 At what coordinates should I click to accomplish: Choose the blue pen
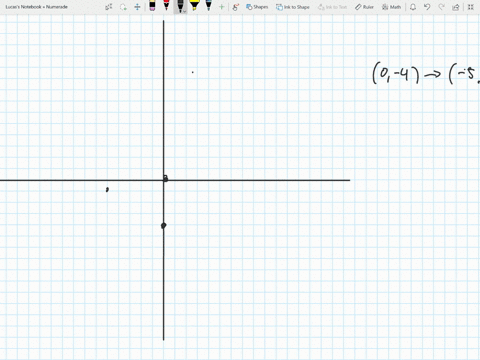208,6
